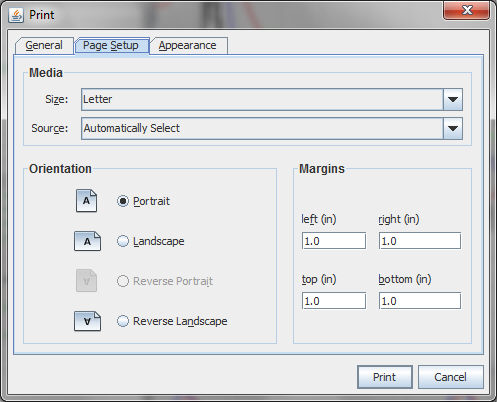Focus the left margin input field
Viewport: 497px width, 402px height.
(x=334, y=241)
